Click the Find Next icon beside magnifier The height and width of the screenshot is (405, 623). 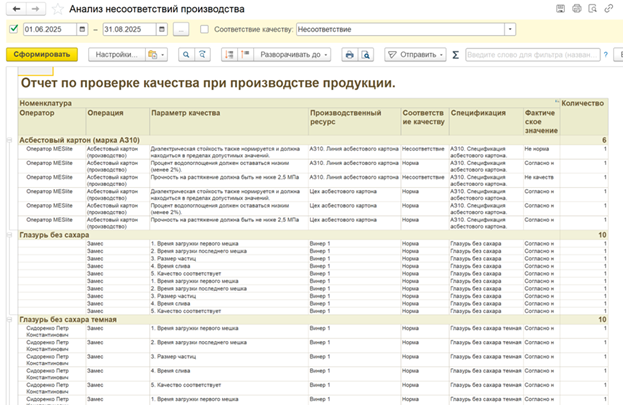202,54
